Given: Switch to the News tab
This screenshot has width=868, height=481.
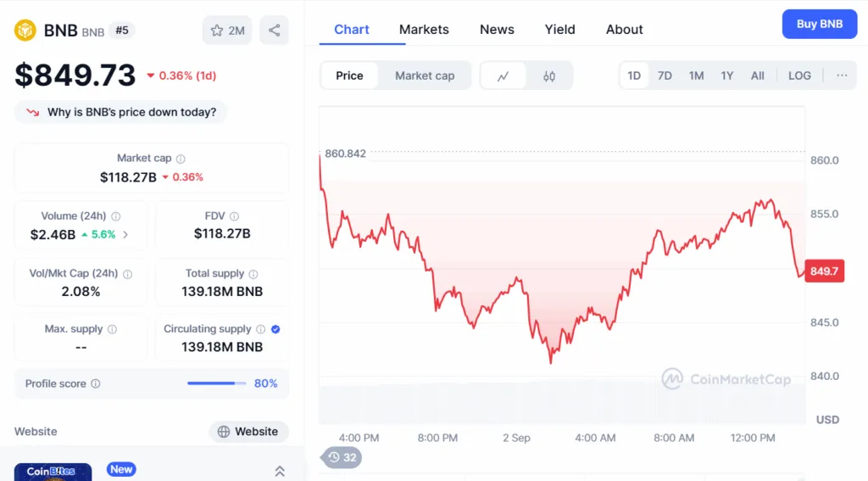Looking at the screenshot, I should (497, 30).
